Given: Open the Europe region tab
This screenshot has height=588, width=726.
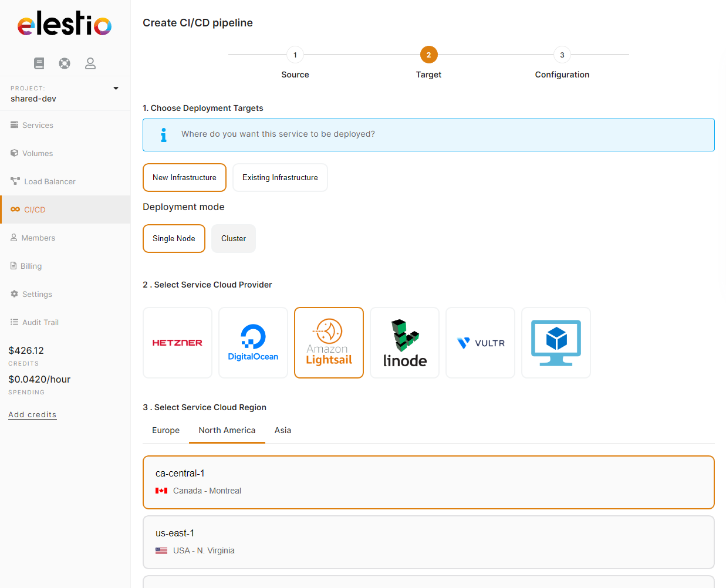Looking at the screenshot, I should click(x=166, y=430).
